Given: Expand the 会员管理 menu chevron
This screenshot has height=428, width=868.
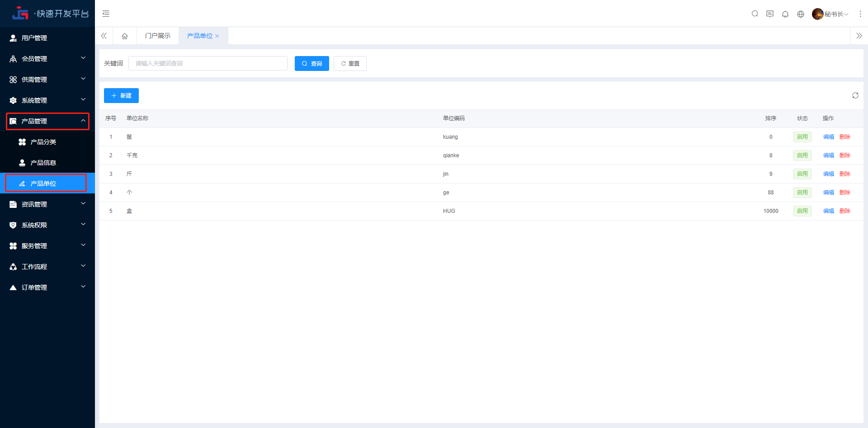Looking at the screenshot, I should pos(83,58).
